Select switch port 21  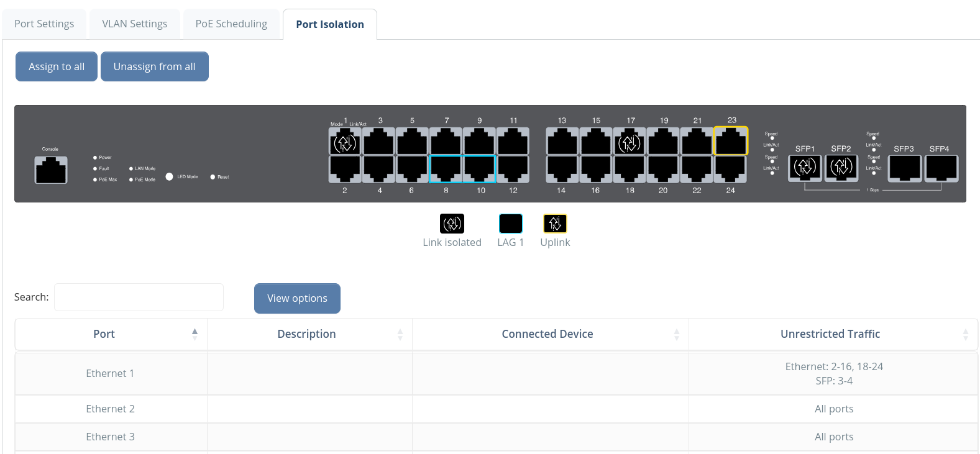[697, 142]
